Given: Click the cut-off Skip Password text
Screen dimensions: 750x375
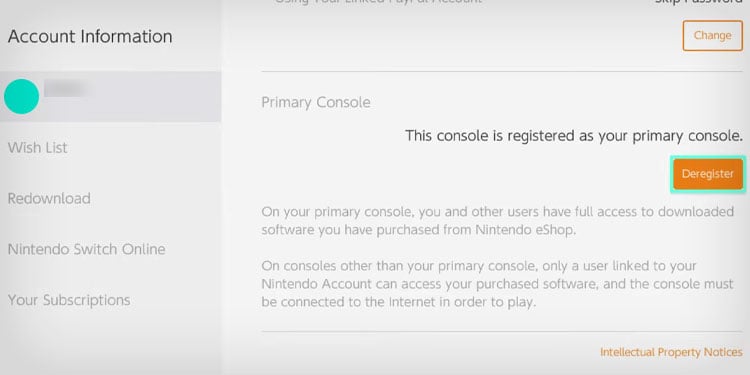Looking at the screenshot, I should point(698,2).
